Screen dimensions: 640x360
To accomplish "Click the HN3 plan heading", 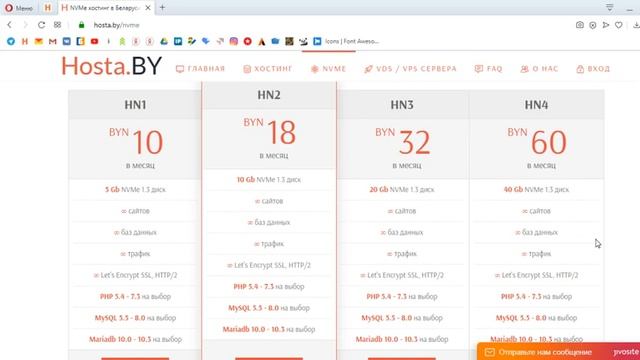I will pos(402,105).
